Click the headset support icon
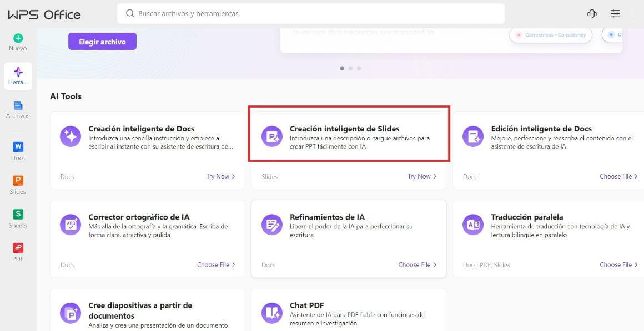The height and width of the screenshot is (331, 644). [592, 13]
